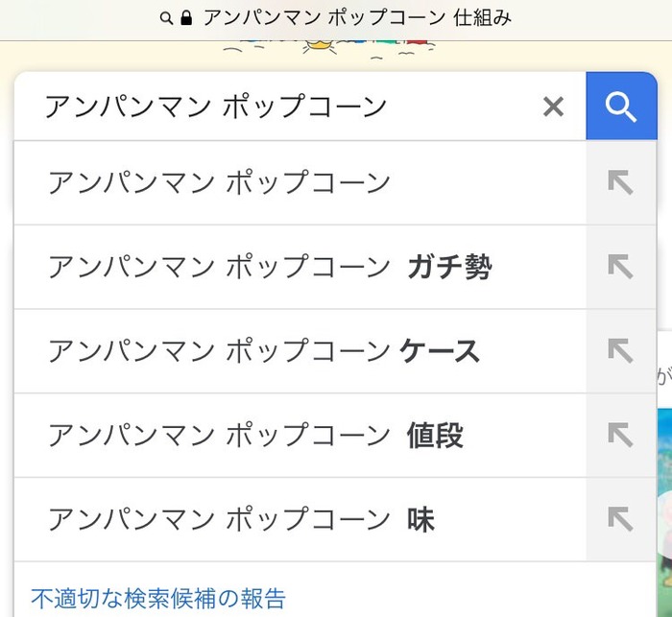Screen dimensions: 672x617
Task: Clear the search field with the X icon
Action: [553, 107]
